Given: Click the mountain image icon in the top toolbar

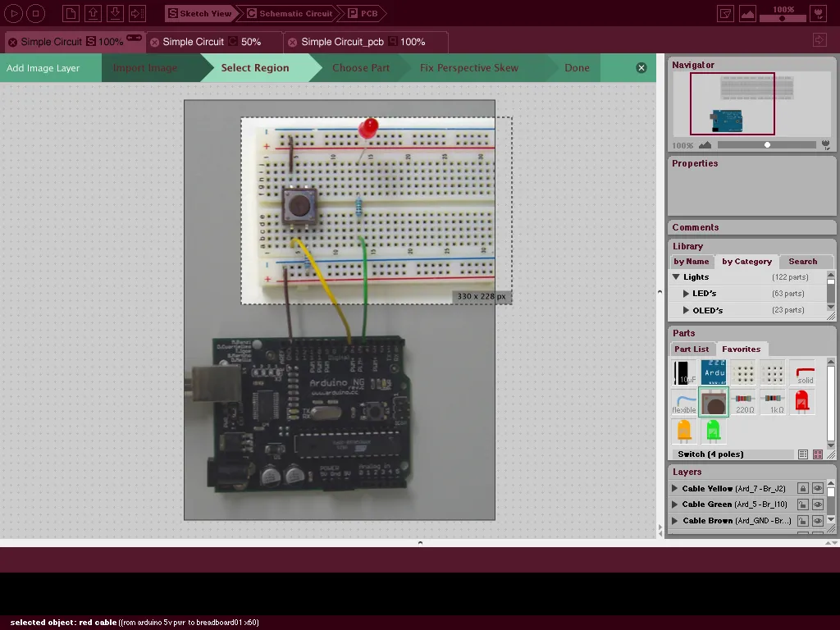Looking at the screenshot, I should 747,14.
